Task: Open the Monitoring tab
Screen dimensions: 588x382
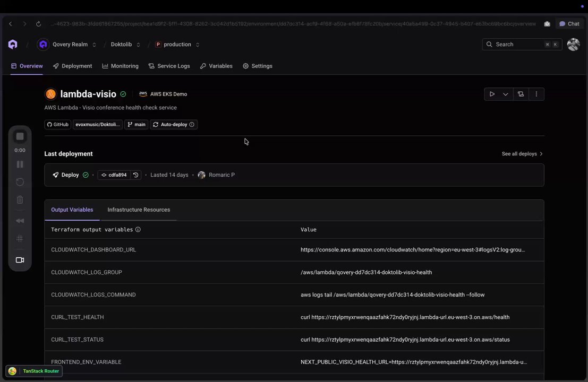Action: coord(120,66)
